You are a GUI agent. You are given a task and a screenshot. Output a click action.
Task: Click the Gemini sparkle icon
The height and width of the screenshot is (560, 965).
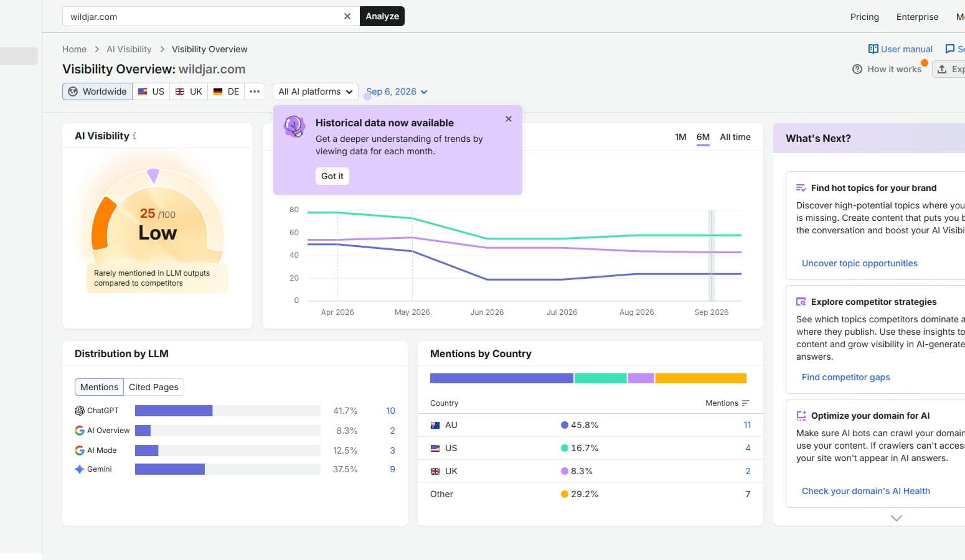80,469
